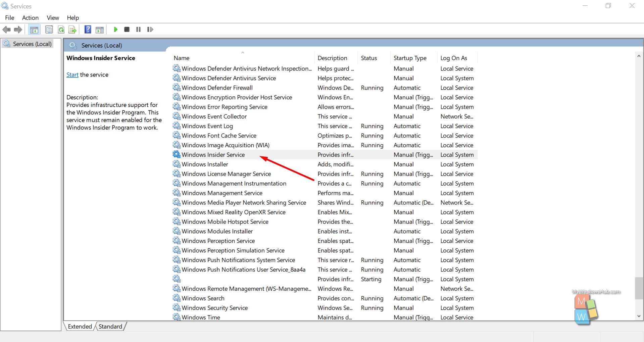644x342 pixels.
Task: Click the scrollbar down arrow
Action: click(639, 316)
